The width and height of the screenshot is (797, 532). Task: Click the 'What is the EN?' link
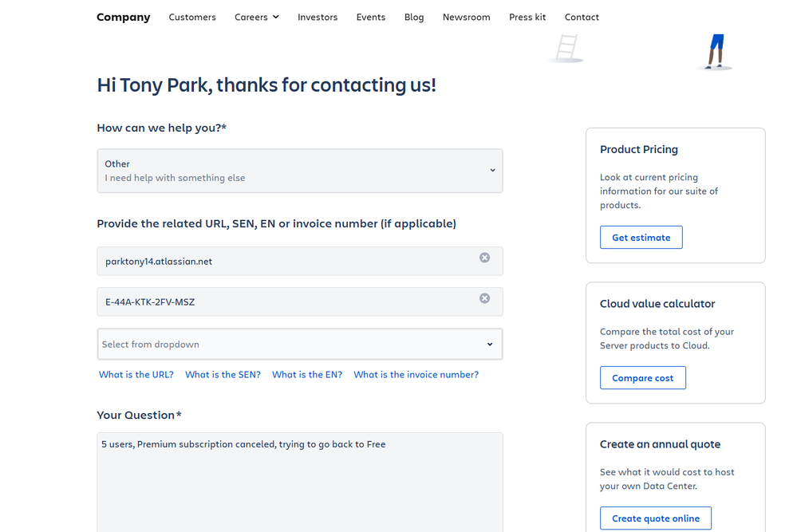(307, 375)
